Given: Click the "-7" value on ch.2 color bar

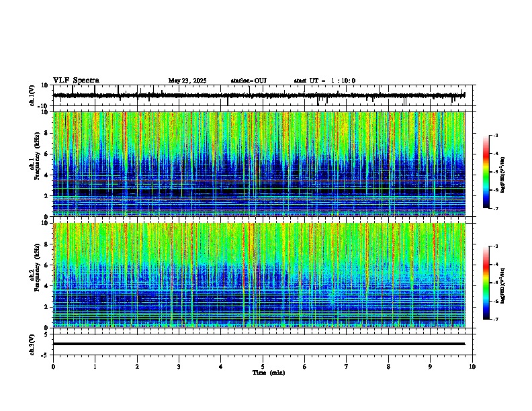Looking at the screenshot, I should [x=496, y=319].
